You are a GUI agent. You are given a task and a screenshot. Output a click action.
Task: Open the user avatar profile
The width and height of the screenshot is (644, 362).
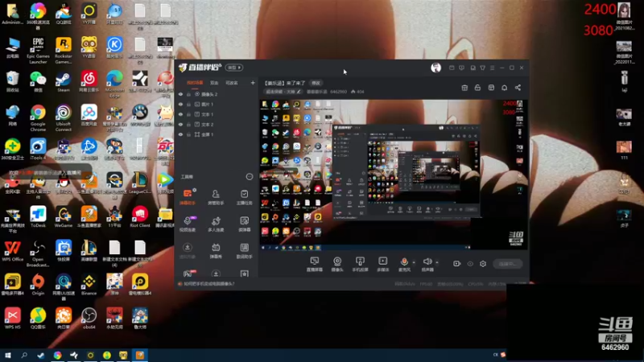(436, 68)
